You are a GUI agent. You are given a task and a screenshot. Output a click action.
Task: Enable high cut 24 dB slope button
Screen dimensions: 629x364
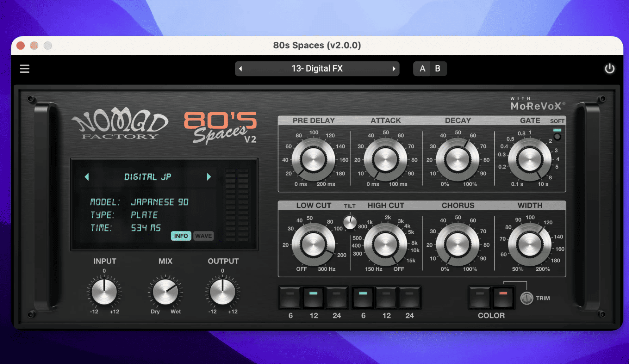point(409,298)
